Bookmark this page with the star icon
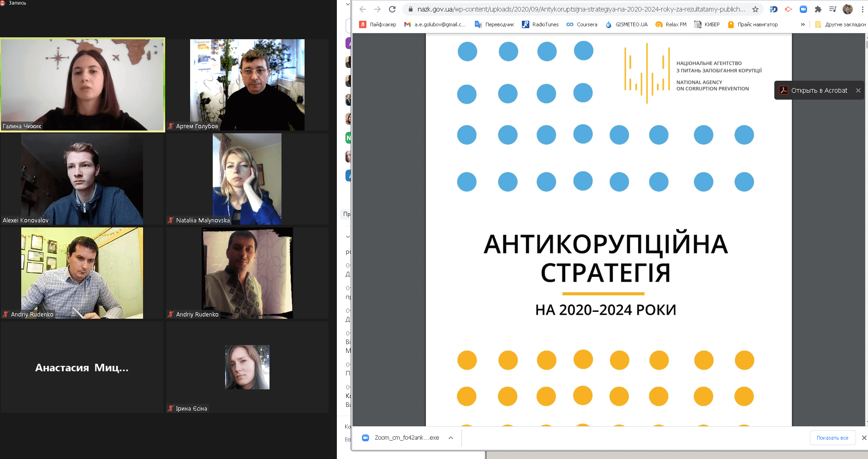 click(755, 9)
